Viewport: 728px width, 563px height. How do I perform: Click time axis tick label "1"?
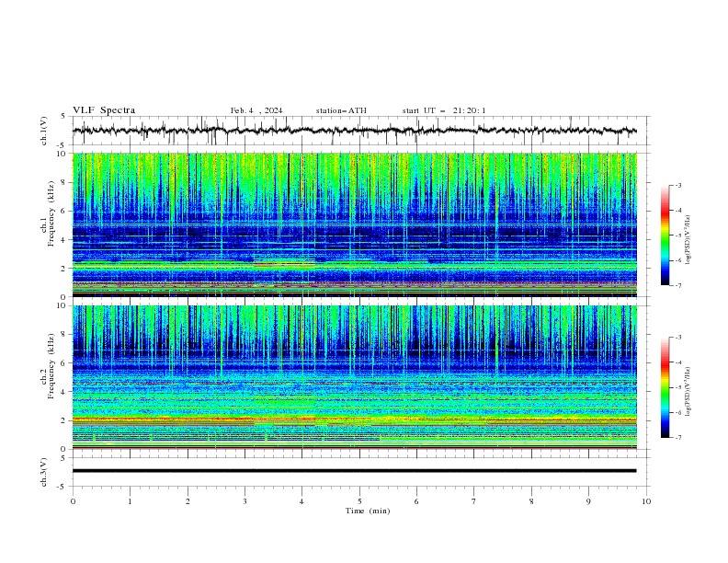(130, 501)
